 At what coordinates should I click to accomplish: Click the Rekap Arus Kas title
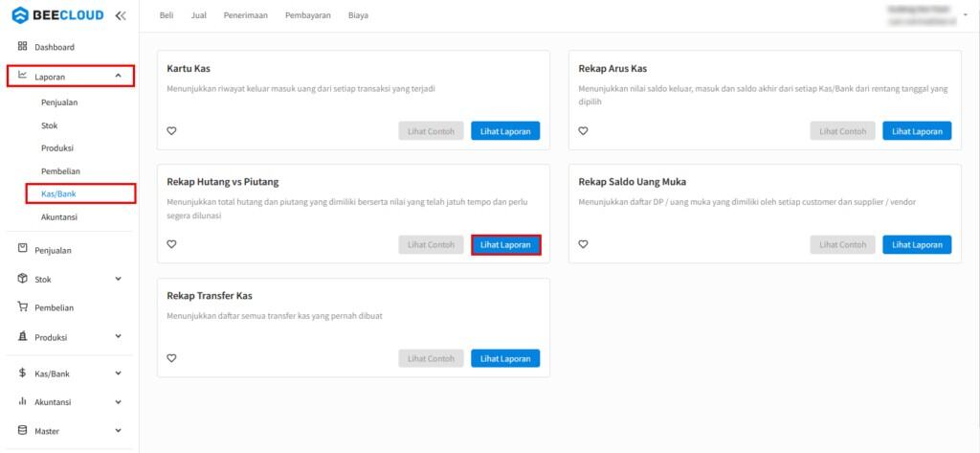612,68
